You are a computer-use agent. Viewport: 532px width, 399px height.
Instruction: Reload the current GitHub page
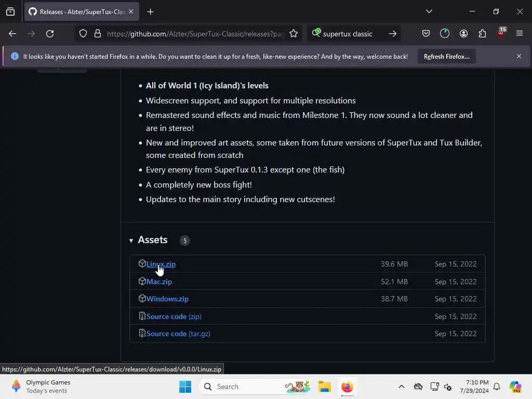50,34
